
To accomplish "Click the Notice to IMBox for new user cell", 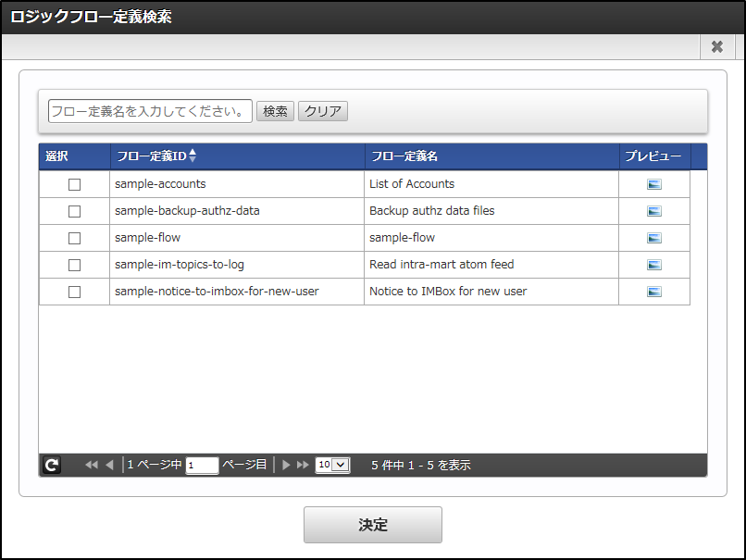I will point(491,292).
